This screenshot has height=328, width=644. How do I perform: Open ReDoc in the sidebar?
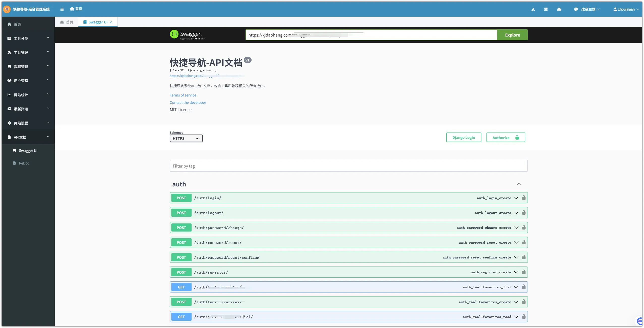coord(24,163)
